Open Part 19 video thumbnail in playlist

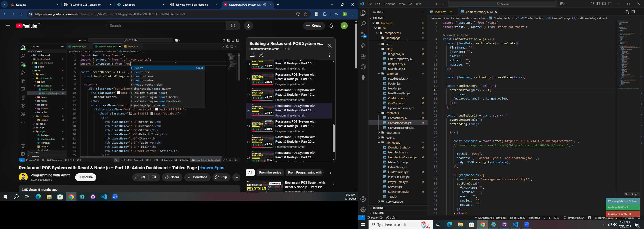263,126
